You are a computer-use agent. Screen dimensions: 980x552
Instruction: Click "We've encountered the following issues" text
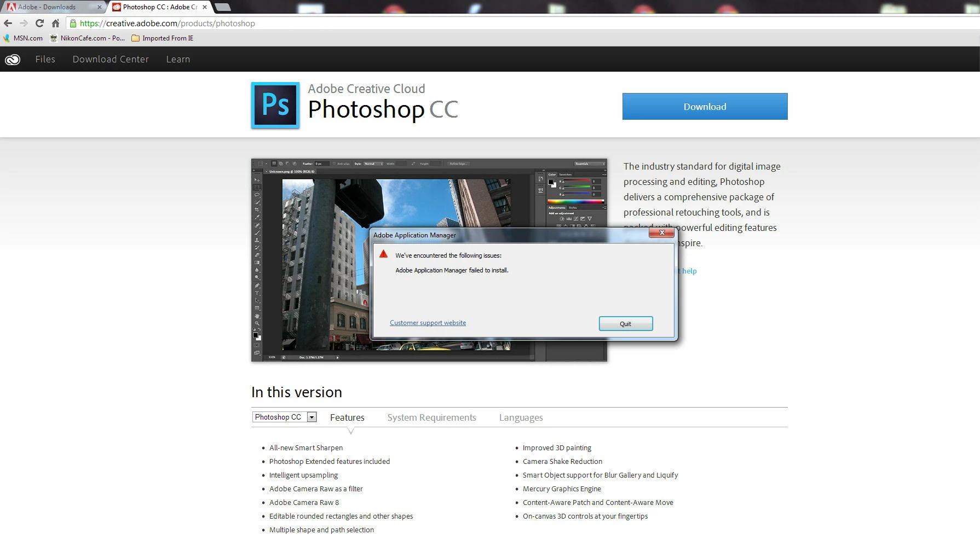448,255
